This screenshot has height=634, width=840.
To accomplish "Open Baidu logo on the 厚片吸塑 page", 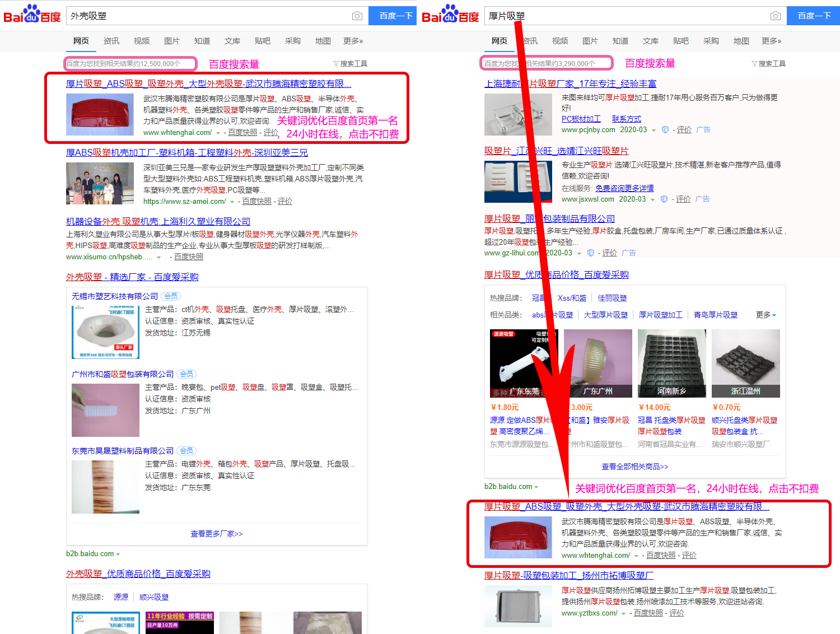I will tap(450, 14).
